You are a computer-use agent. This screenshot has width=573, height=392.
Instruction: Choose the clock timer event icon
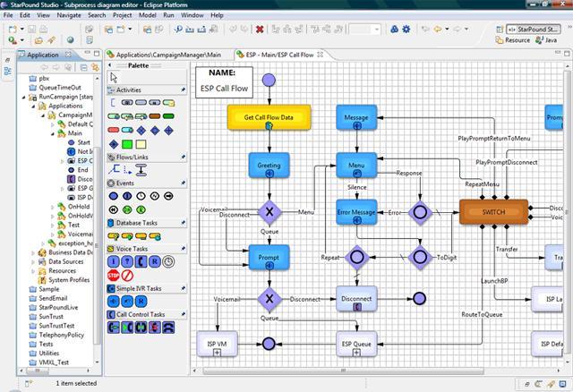(141, 196)
